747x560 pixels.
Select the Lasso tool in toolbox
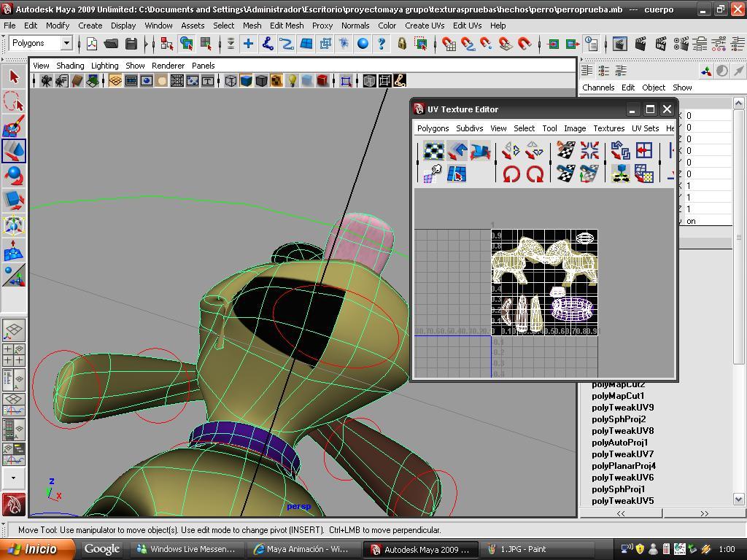(13, 101)
